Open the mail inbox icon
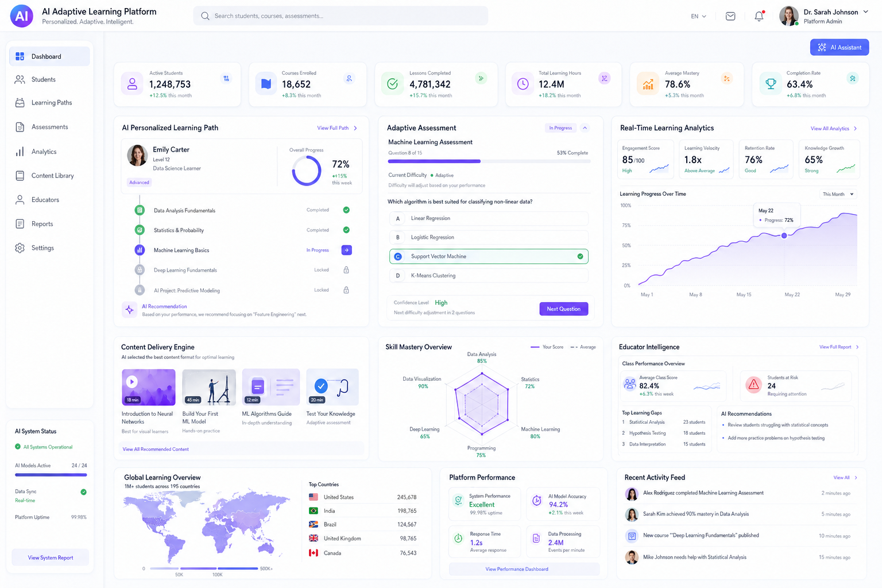 coord(730,16)
